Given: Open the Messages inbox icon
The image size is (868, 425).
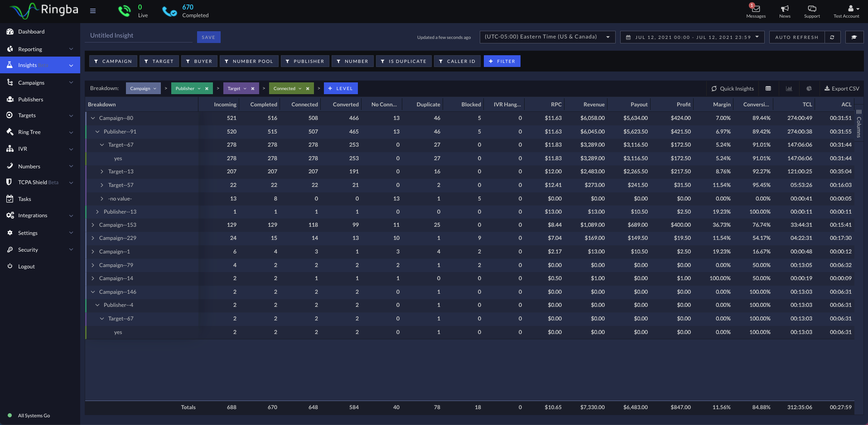Looking at the screenshot, I should [x=756, y=9].
